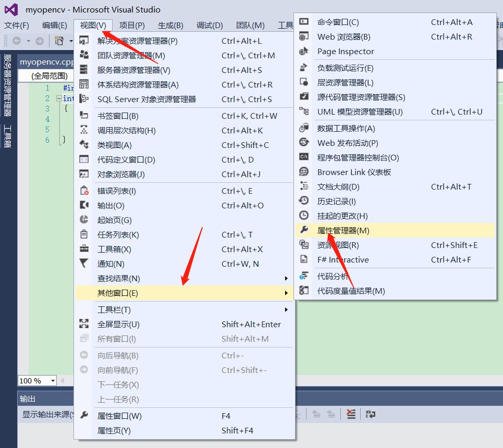The width and height of the screenshot is (503, 448).
Task: Collapse the code block at line 2
Action: (59, 98)
